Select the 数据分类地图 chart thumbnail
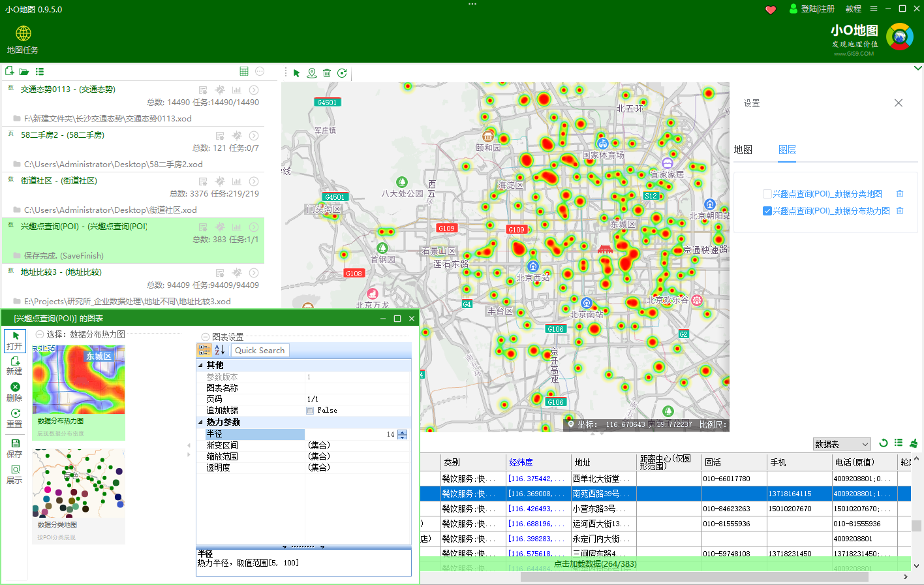Screen dimensions: 924x585 click(x=79, y=496)
